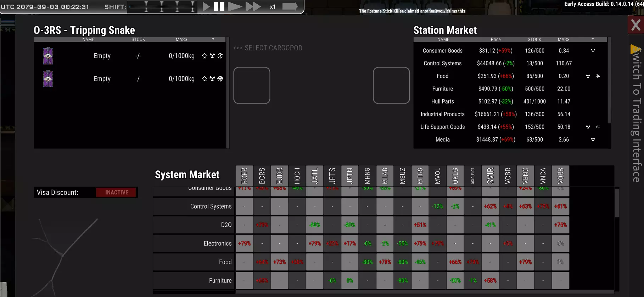The image size is (644, 297).
Task: Click the left empty cargo slot box
Action: [x=252, y=86]
